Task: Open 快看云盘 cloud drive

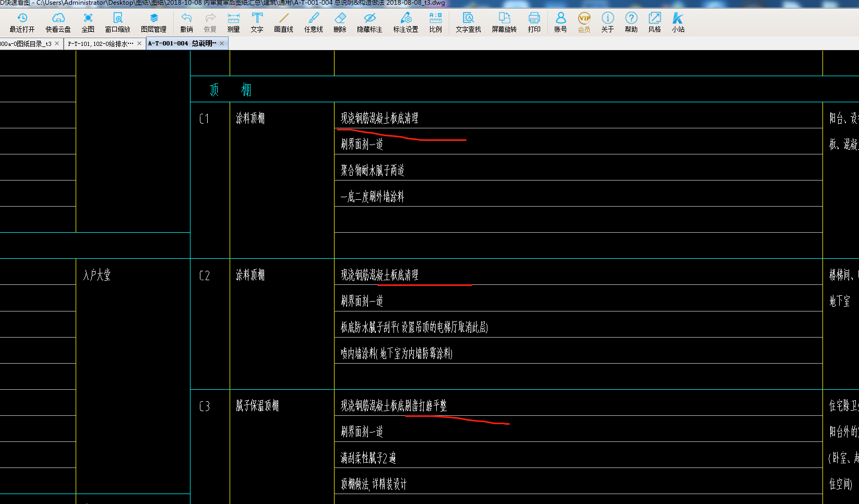Action: pyautogui.click(x=58, y=23)
